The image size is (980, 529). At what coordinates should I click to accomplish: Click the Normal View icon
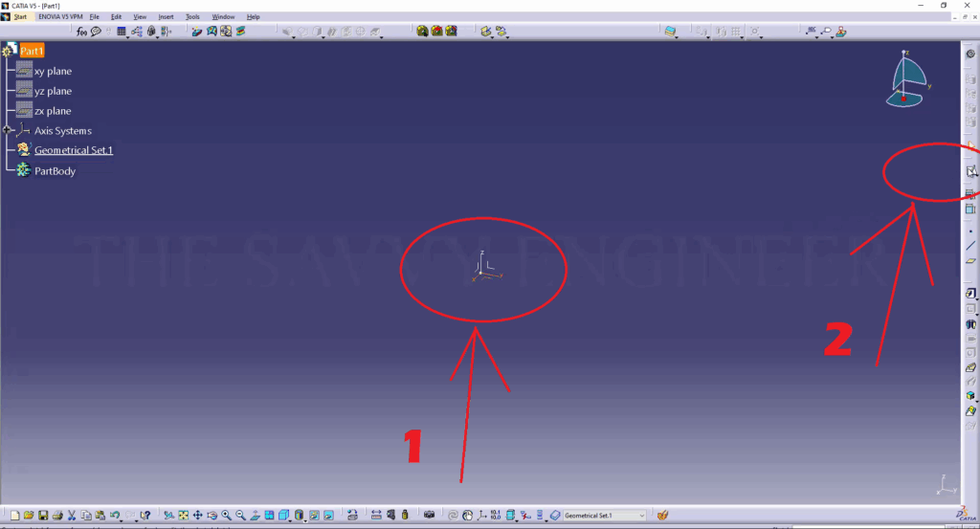coord(255,516)
